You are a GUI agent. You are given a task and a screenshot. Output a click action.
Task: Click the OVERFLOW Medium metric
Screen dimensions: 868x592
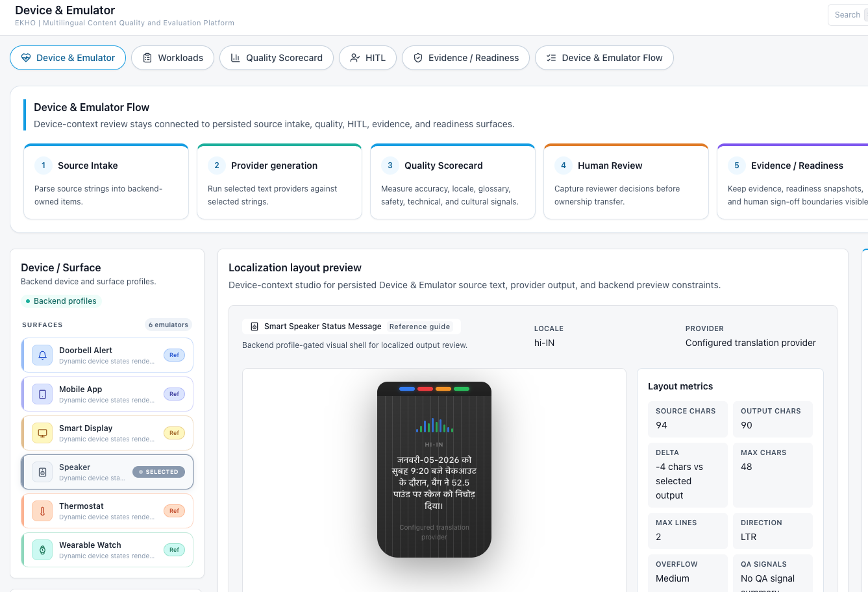688,572
